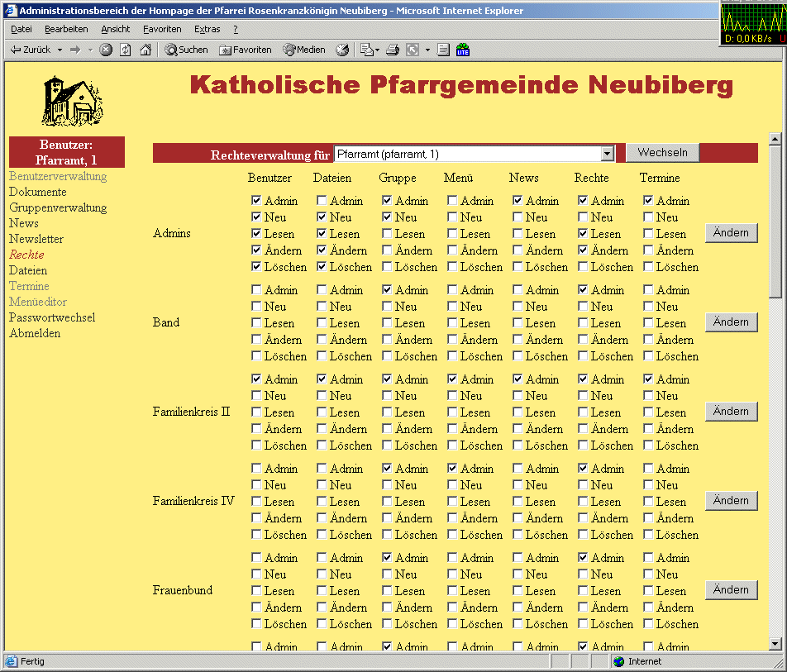Image resolution: width=787 pixels, height=672 pixels.
Task: Click Ändern button for Admins row
Action: (732, 233)
